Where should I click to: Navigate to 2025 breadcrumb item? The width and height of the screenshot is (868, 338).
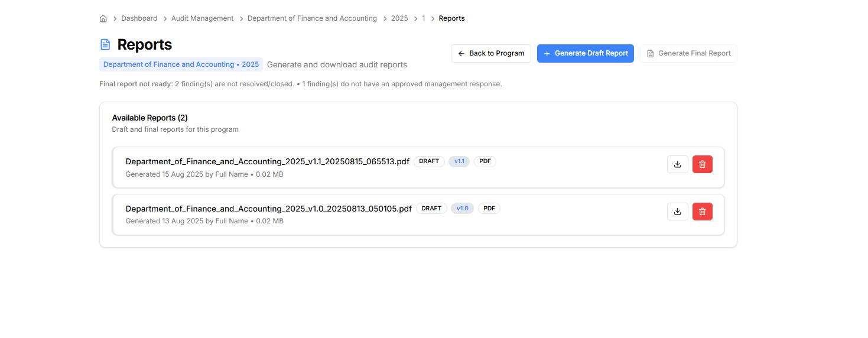399,18
